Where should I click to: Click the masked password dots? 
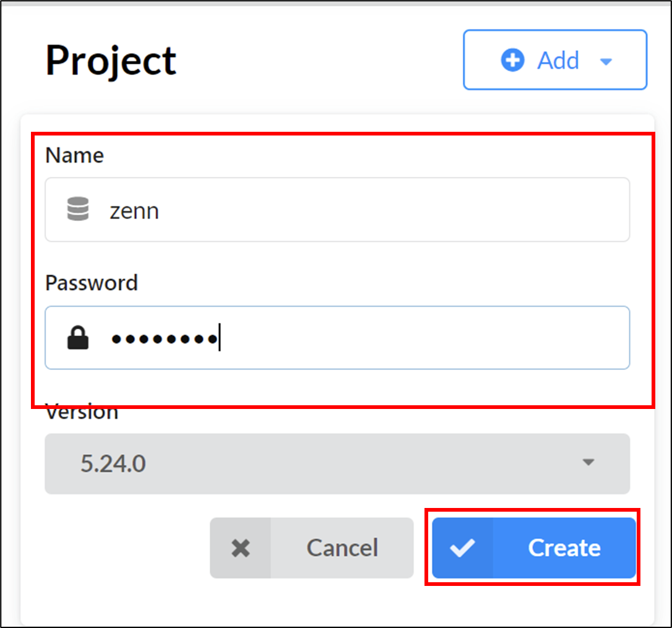pyautogui.click(x=164, y=339)
